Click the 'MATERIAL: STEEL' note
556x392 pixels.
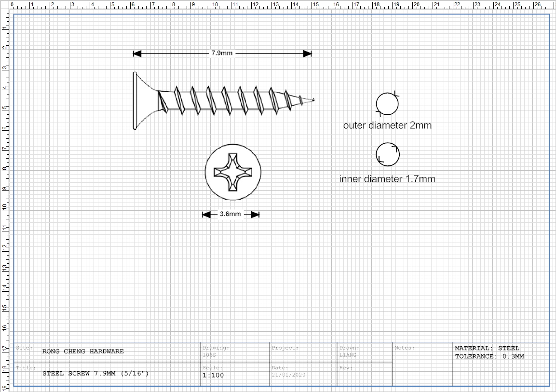coord(487,349)
